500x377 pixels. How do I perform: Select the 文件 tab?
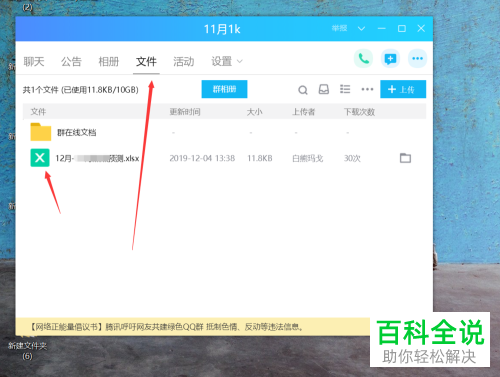click(146, 61)
